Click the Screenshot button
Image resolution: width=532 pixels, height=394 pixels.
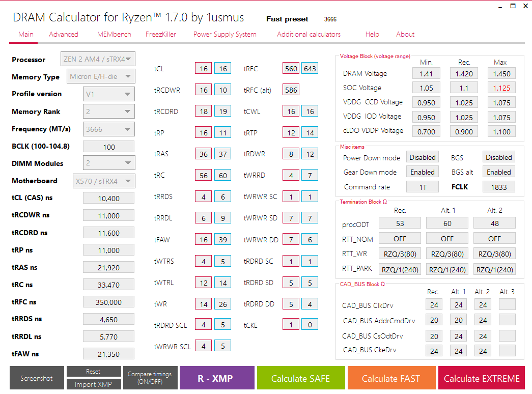pyautogui.click(x=37, y=378)
